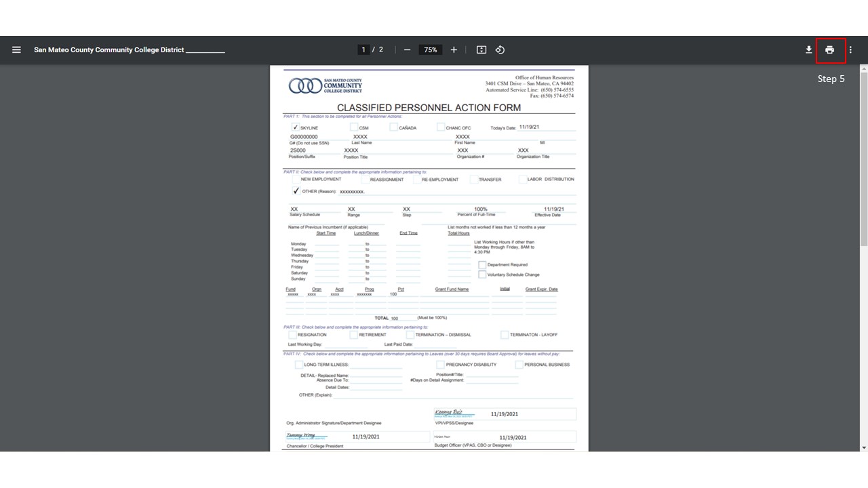
Task: Click the fit to page icon
Action: click(481, 50)
